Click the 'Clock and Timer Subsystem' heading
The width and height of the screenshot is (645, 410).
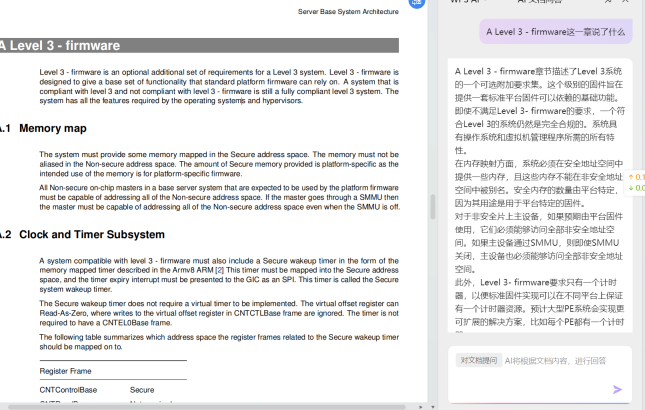(92, 234)
